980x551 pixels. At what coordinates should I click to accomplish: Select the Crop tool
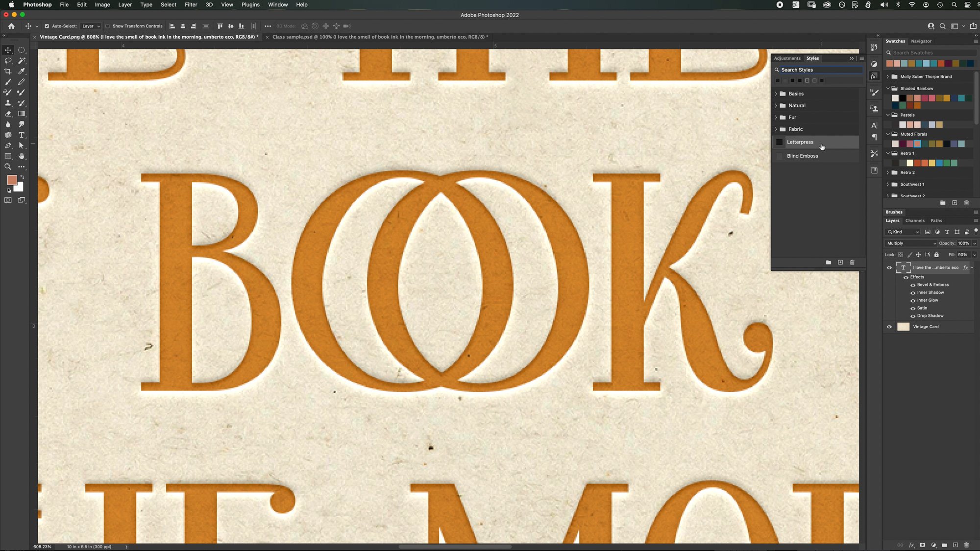point(8,72)
